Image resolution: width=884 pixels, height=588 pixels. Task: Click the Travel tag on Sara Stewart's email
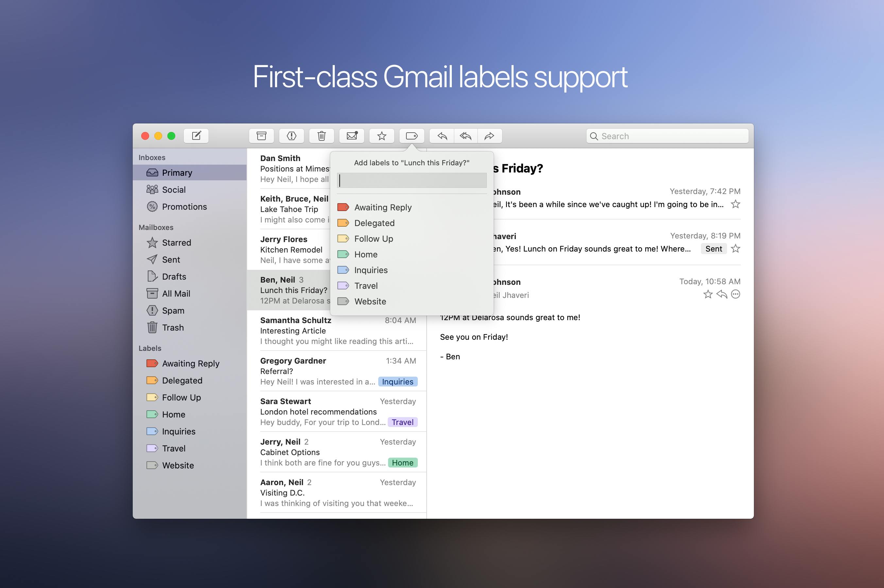coord(402,422)
